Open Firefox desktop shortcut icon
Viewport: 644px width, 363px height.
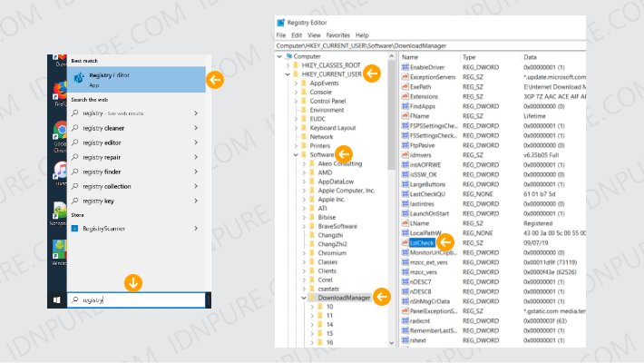[61, 92]
